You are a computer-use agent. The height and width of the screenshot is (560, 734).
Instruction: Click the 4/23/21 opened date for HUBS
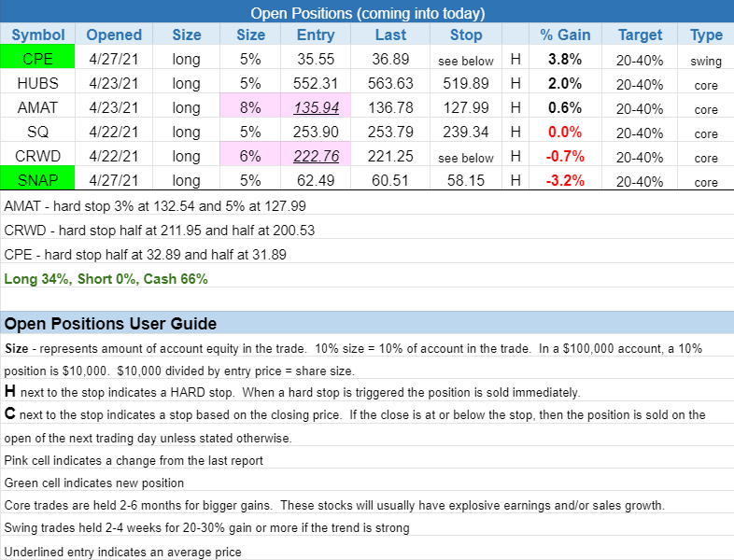point(114,83)
